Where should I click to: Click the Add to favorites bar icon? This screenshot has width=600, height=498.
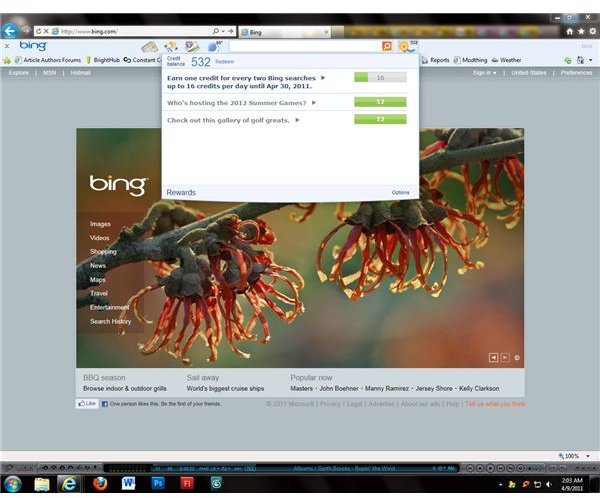(7, 60)
